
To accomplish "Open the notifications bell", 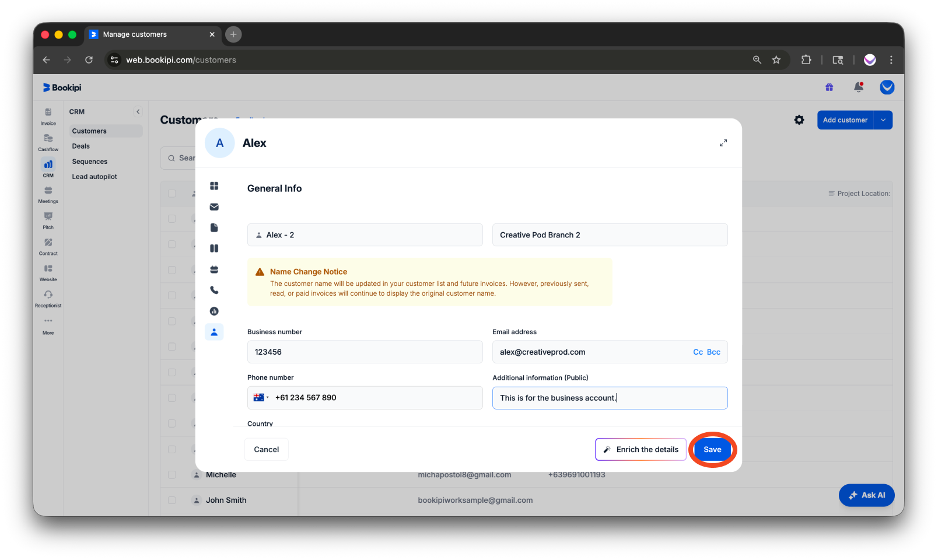I will (858, 87).
